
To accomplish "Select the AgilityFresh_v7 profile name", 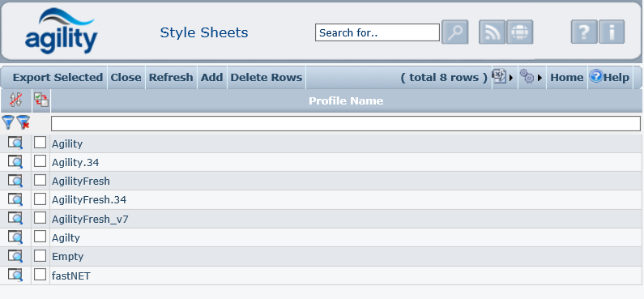I will pyautogui.click(x=90, y=220).
